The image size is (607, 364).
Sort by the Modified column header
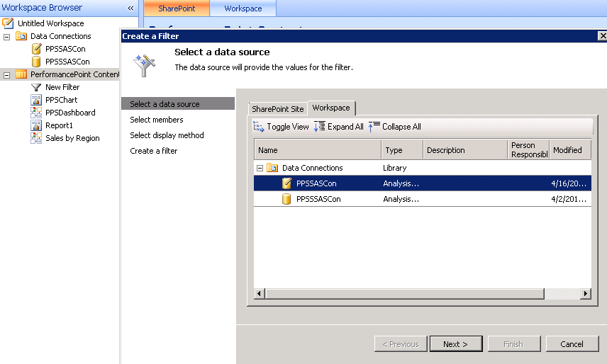(570, 150)
